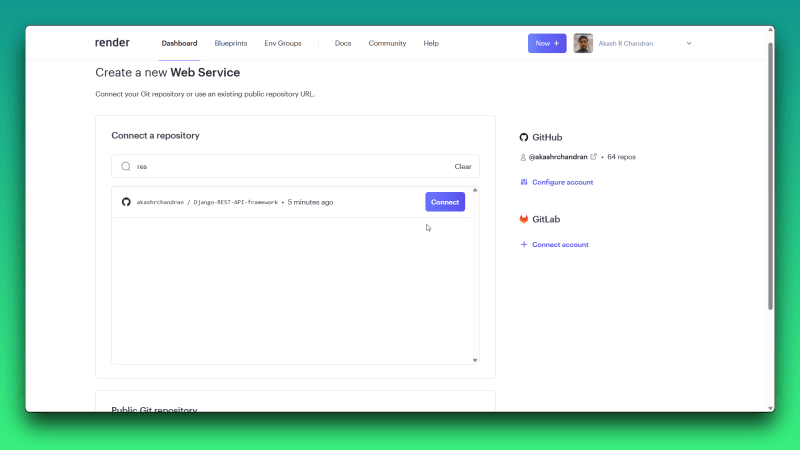Image resolution: width=800 pixels, height=450 pixels.
Task: Click the Configure account sliders icon
Action: tap(523, 182)
